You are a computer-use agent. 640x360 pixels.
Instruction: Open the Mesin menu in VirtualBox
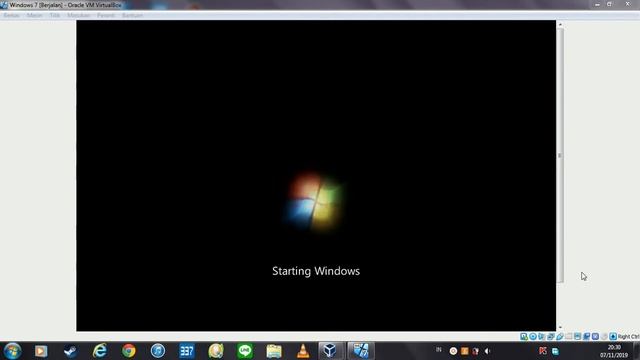(35, 15)
